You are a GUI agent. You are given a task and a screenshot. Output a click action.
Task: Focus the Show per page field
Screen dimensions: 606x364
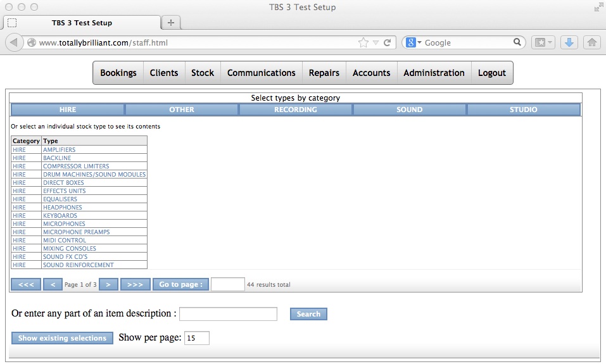point(197,337)
